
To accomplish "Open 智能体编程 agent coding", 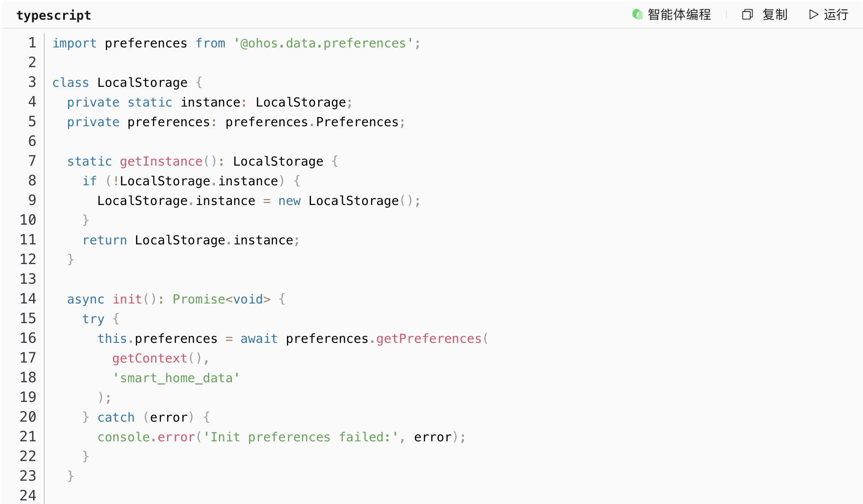I will (x=679, y=15).
